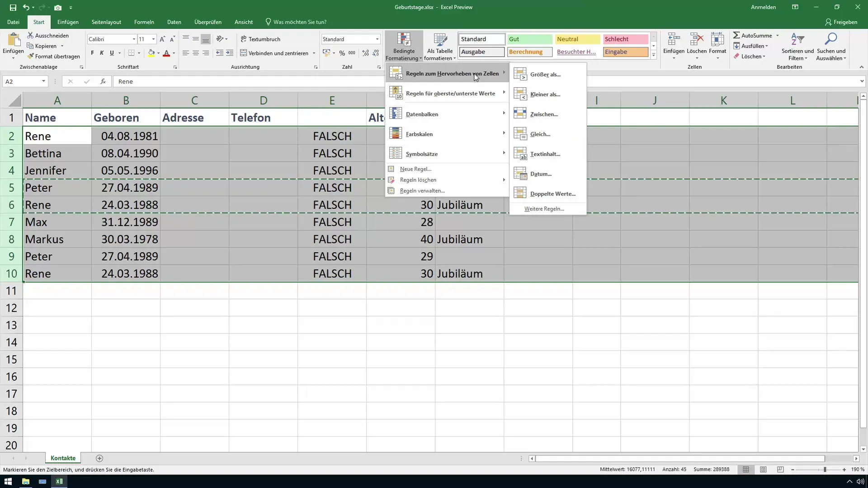Choose Kleiner als rule

tap(547, 94)
